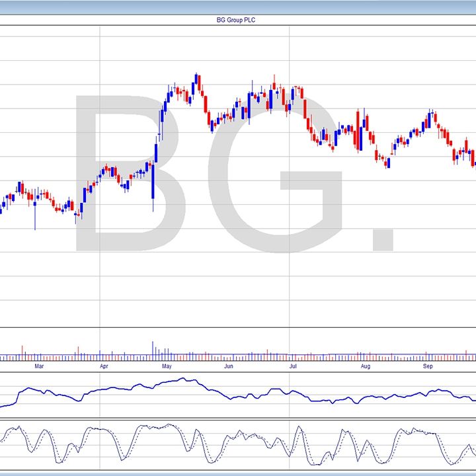Select the Mar label on the date axis
Image resolution: width=476 pixels, height=476 pixels.
pyautogui.click(x=39, y=366)
